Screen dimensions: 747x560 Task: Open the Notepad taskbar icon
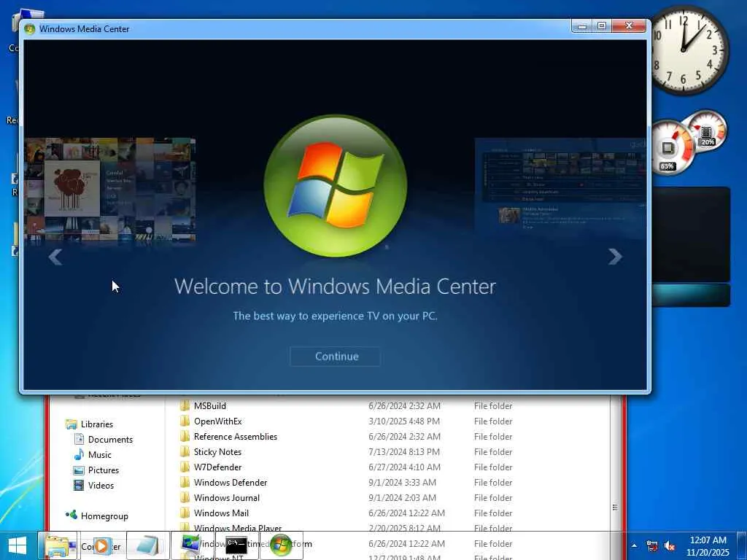click(147, 545)
